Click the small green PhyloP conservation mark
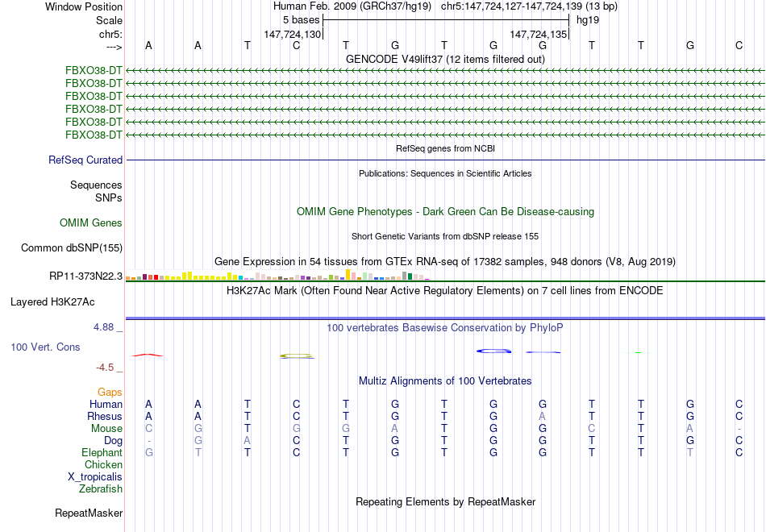 click(638, 352)
